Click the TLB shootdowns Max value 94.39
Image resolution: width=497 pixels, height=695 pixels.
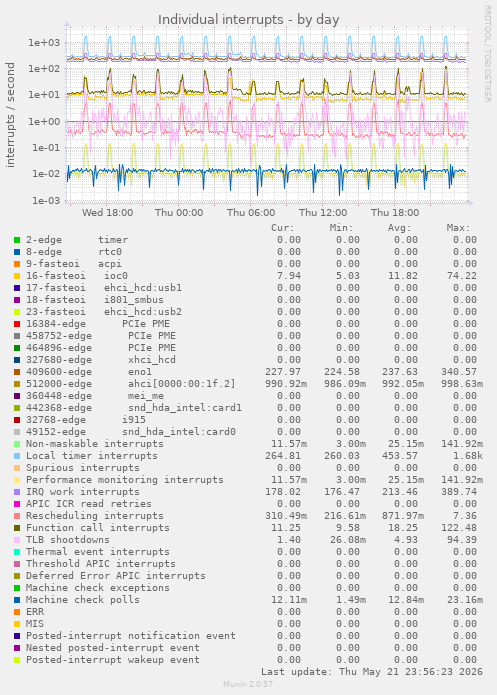click(x=462, y=540)
